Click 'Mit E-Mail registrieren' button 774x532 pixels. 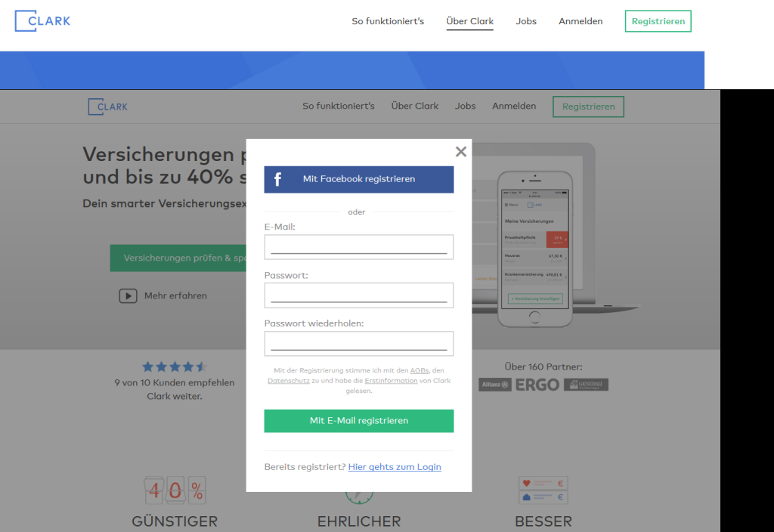click(359, 421)
